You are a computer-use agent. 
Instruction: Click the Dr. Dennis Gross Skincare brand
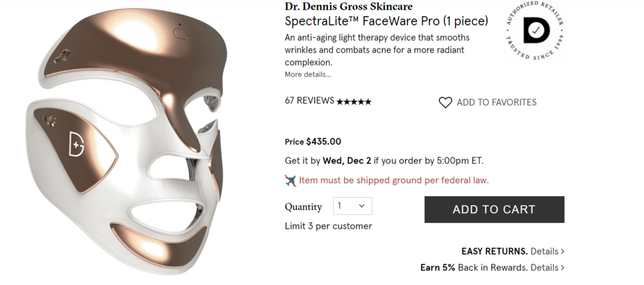[348, 6]
